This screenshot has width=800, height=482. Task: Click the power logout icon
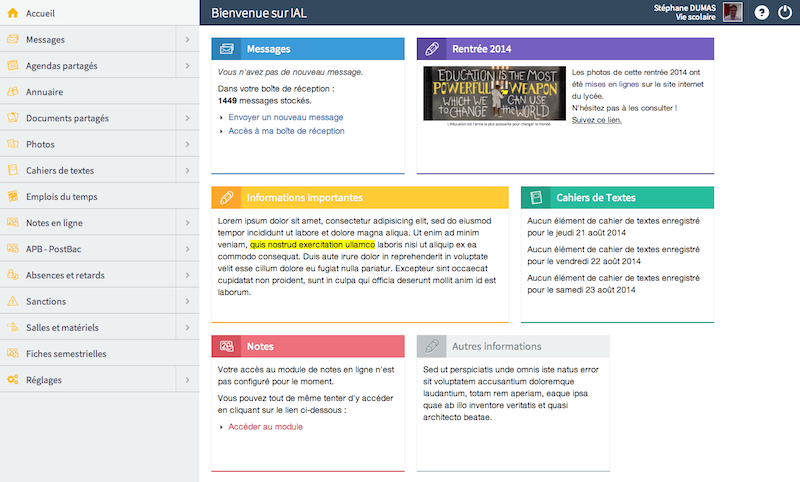(x=784, y=13)
